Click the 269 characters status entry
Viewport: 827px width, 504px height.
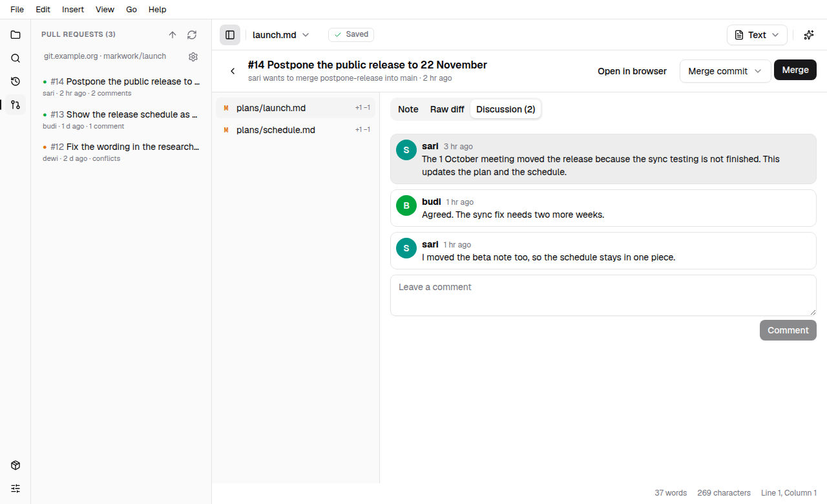(x=724, y=493)
